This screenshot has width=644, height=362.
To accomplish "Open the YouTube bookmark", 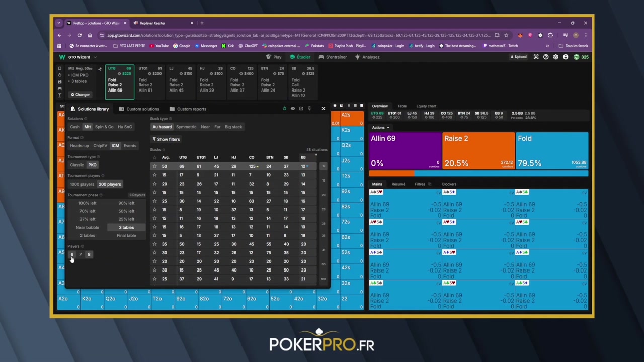I will click(159, 46).
